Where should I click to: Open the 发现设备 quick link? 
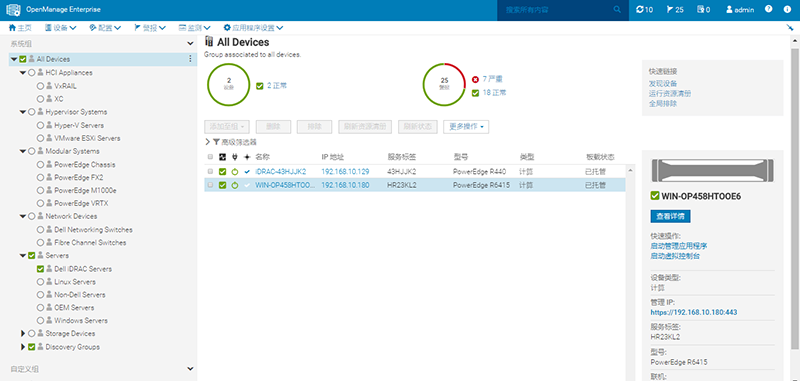pyautogui.click(x=663, y=84)
